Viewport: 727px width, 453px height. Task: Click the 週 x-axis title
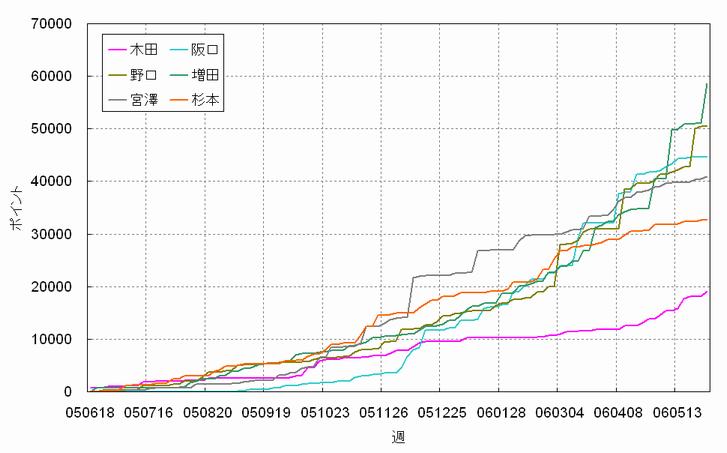398,438
